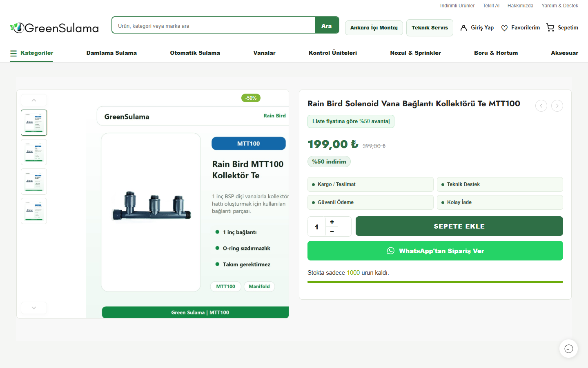Open Nozul & Sprinkler menu
The height and width of the screenshot is (368, 588).
(x=415, y=53)
